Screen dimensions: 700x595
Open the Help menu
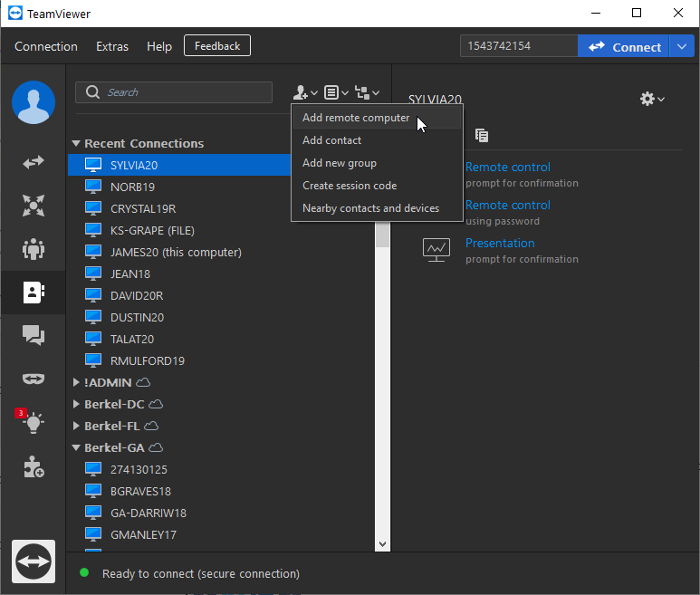159,46
